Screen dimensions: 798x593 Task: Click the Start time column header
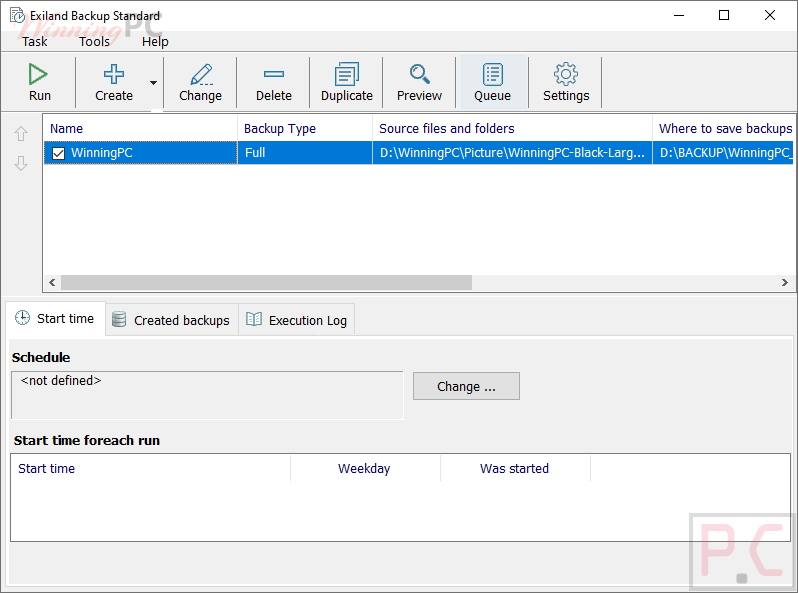[x=151, y=468]
